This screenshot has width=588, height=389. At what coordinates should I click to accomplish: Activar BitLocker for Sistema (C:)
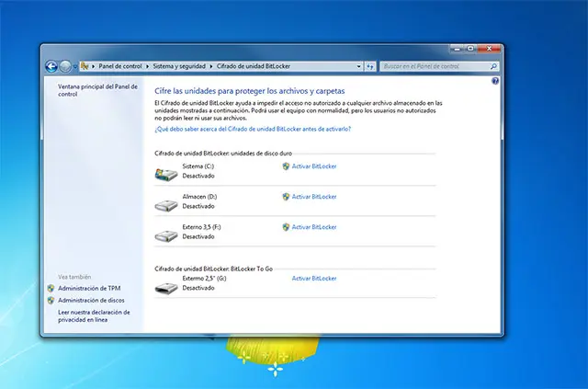pyautogui.click(x=313, y=166)
